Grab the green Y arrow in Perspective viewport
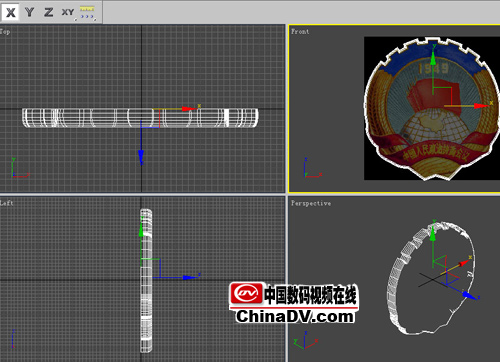 (x=433, y=233)
